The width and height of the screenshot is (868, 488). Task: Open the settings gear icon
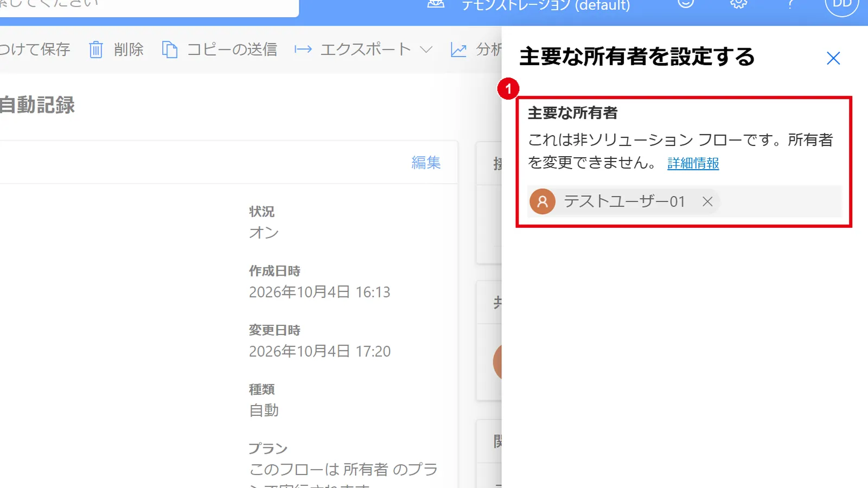point(738,3)
